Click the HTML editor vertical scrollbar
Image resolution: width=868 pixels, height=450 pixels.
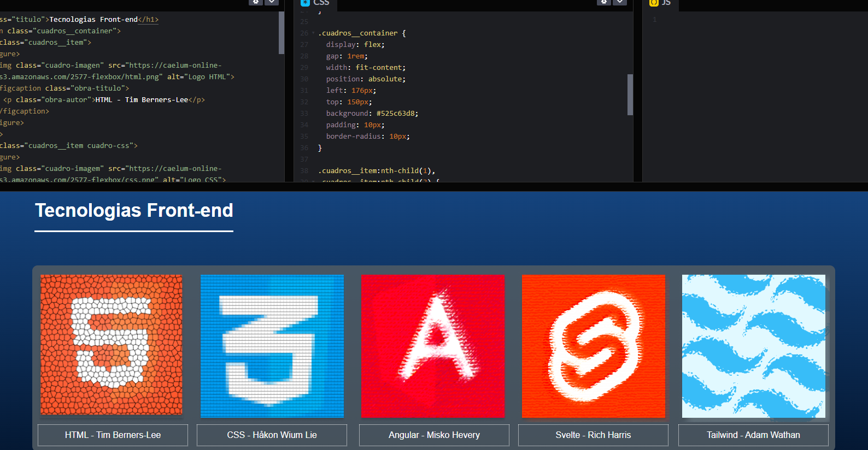tap(281, 33)
